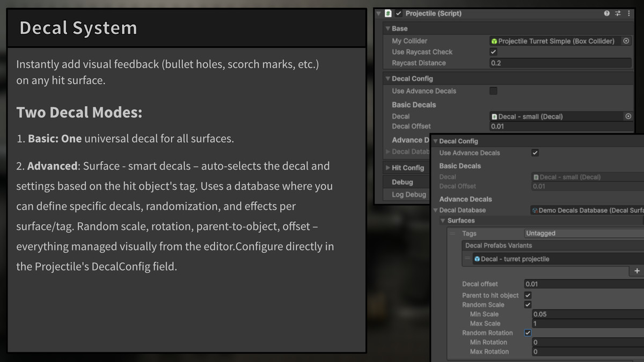Toggle the Use Raycast Check checkbox

pos(494,52)
